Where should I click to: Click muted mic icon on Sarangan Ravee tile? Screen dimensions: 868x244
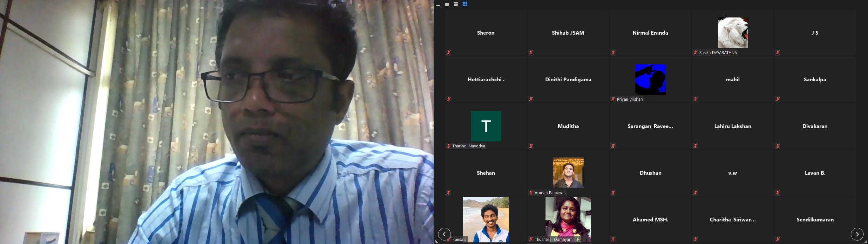613,146
